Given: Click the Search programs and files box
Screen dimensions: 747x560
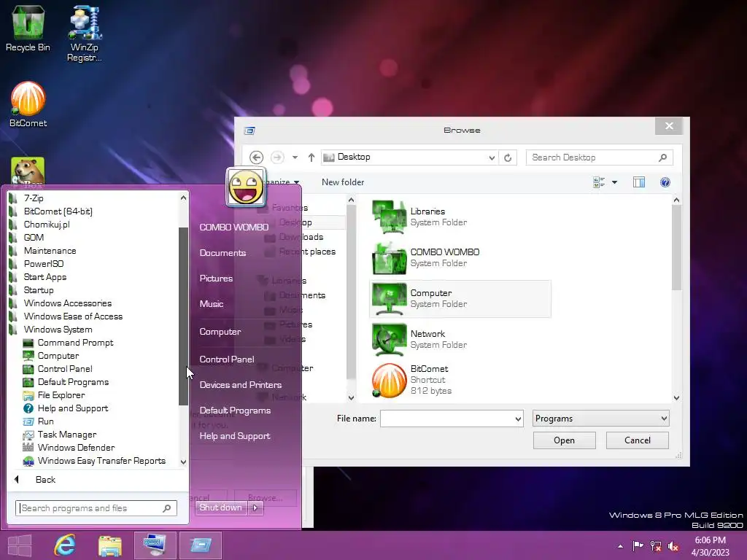Looking at the screenshot, I should (x=96, y=508).
